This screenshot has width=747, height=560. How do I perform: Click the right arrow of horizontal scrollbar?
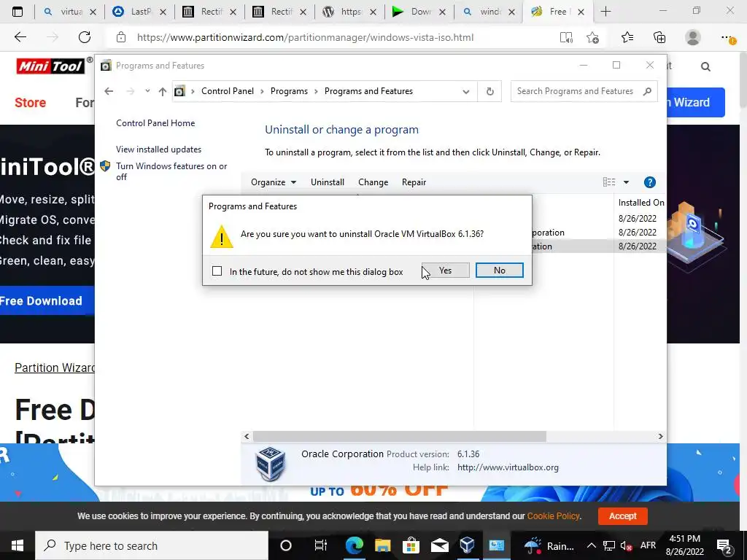click(x=660, y=436)
